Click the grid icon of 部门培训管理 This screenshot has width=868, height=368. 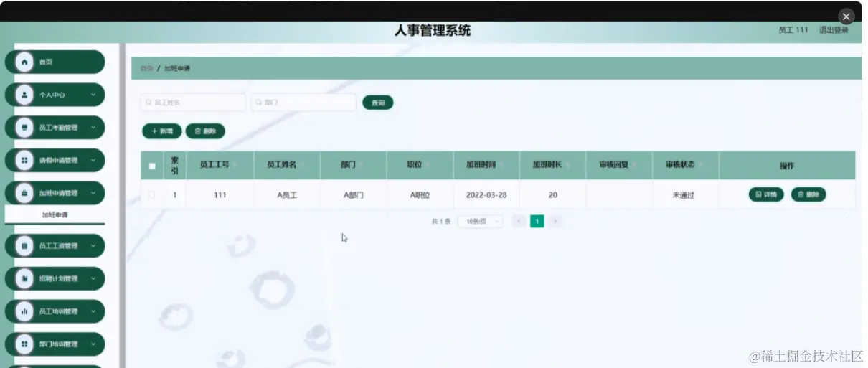24,344
